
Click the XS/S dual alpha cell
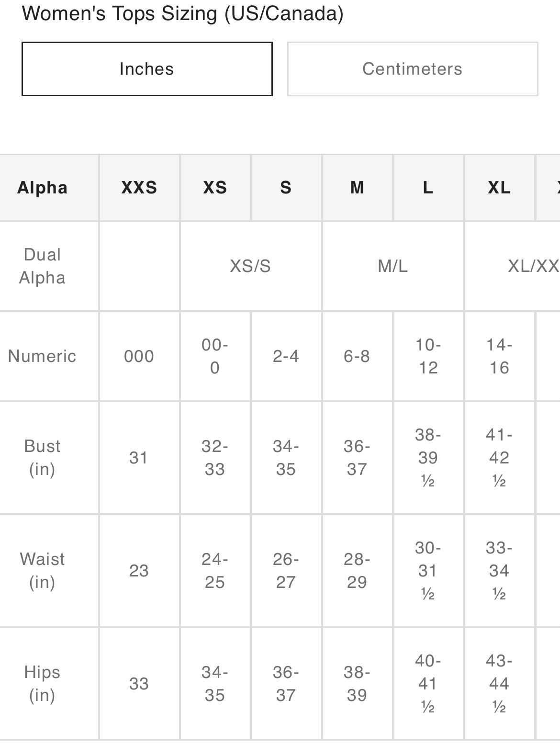[250, 266]
